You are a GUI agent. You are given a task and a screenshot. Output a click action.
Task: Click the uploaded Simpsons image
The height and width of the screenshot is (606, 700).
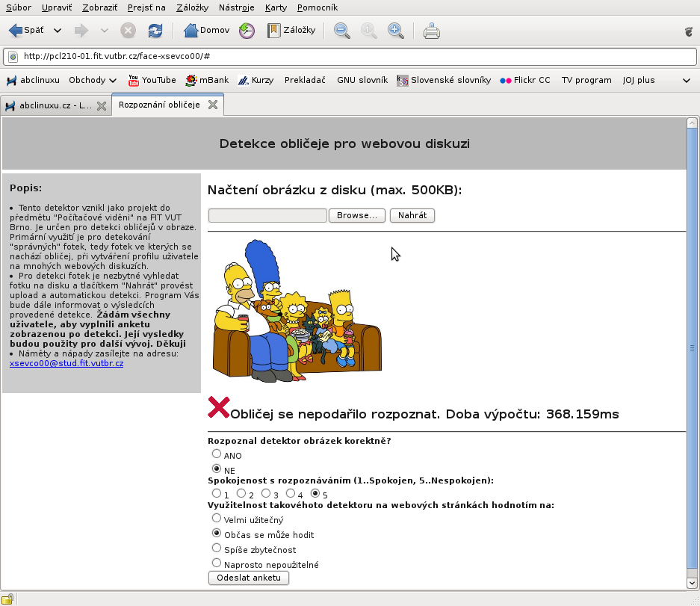click(297, 311)
